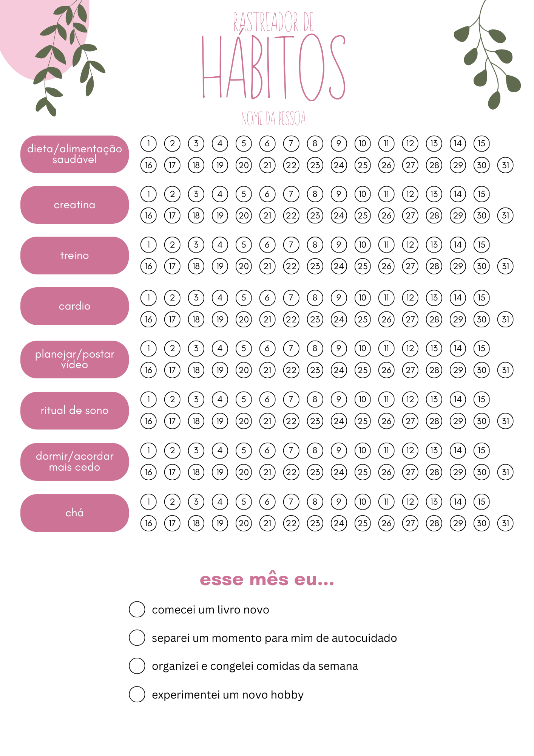Check day 8 for planejar/postar vídeo
Viewport: 534px width, 756px height.
(315, 349)
